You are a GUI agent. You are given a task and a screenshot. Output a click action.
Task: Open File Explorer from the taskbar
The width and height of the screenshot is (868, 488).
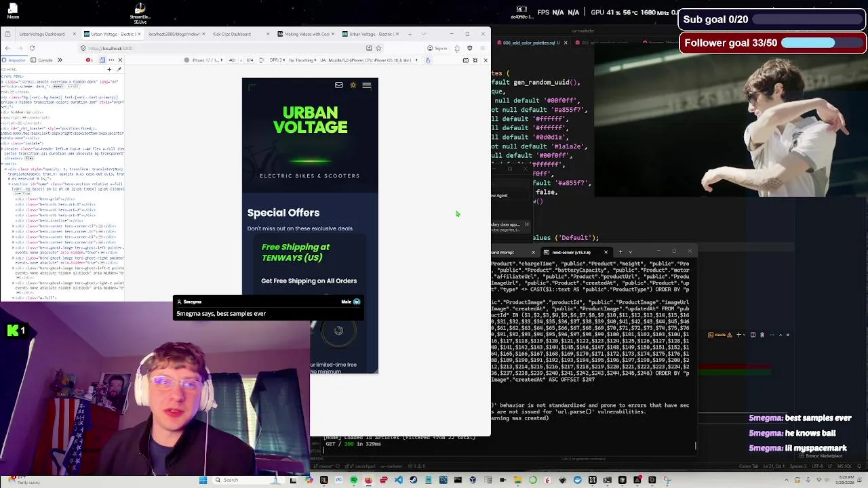518,480
